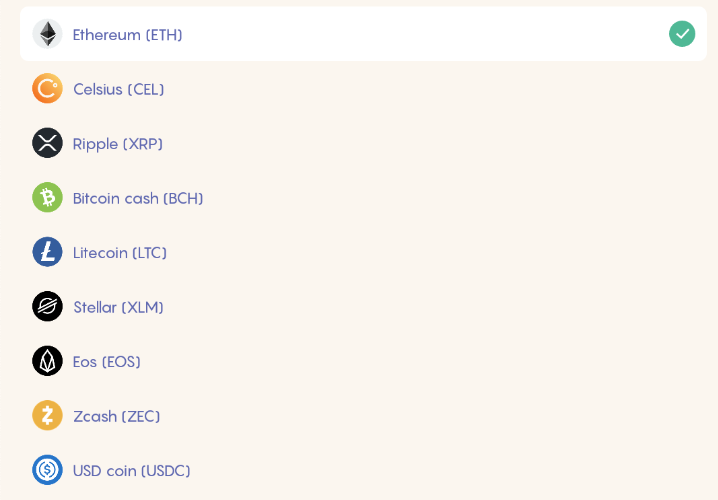
Task: Choose Zcash (ZEC) text label
Action: (117, 416)
